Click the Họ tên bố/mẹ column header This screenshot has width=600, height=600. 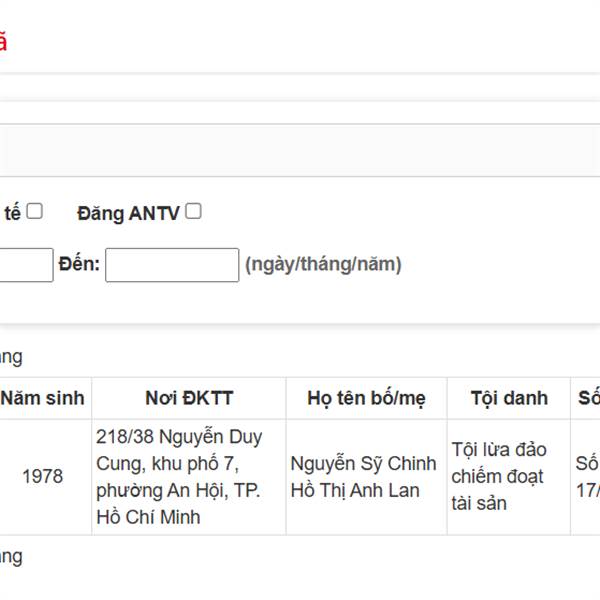pos(366,398)
